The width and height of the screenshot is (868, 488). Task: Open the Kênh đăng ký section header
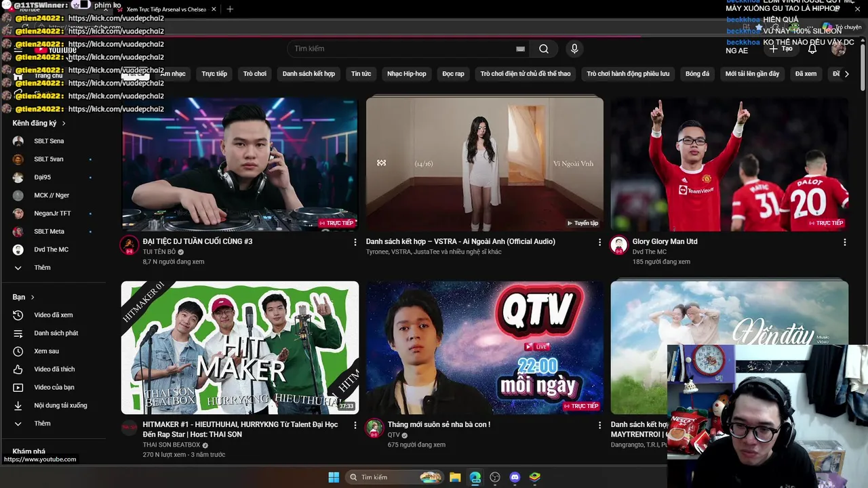click(39, 123)
